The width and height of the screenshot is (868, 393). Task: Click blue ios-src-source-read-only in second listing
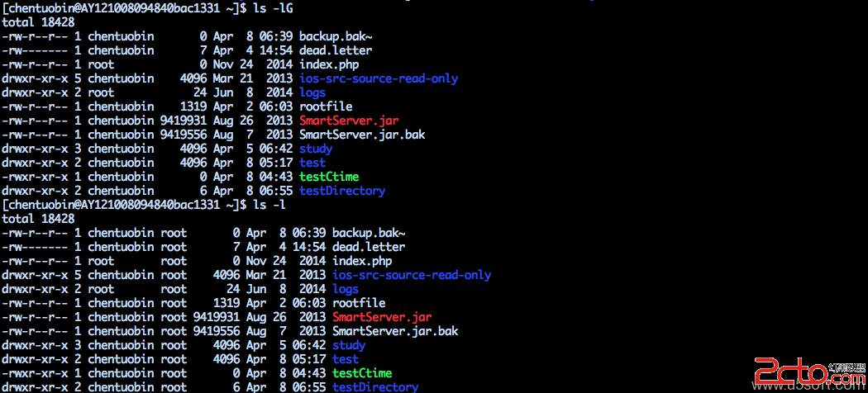412,275
